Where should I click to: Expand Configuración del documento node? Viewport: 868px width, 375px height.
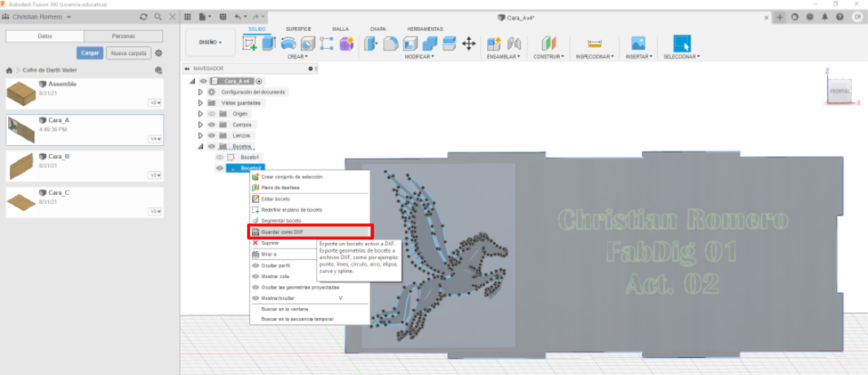[201, 92]
